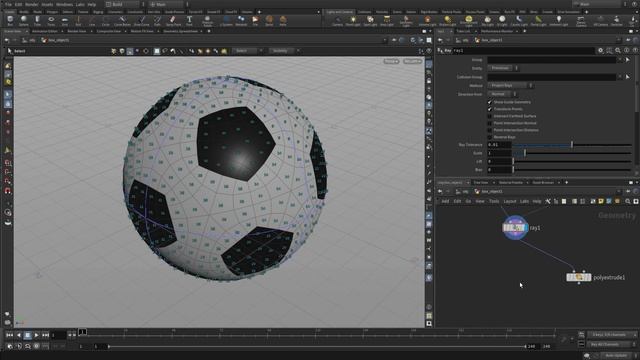The height and width of the screenshot is (360, 640).
Task: Select the L-System shelf tool
Action: coord(226,21)
